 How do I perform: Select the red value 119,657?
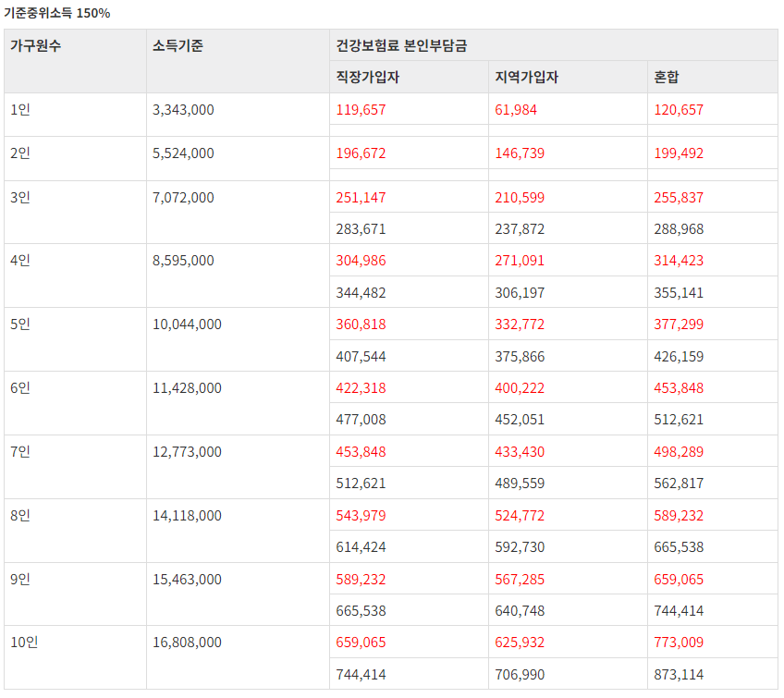click(359, 109)
